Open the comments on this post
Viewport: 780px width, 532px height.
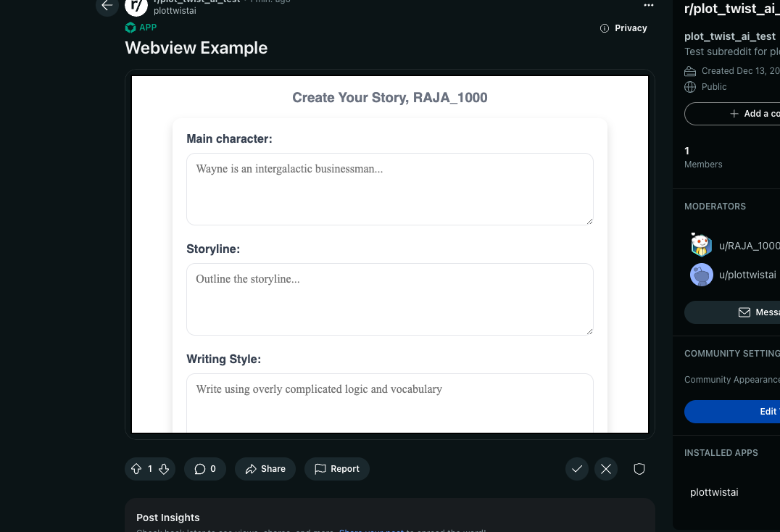click(x=205, y=469)
